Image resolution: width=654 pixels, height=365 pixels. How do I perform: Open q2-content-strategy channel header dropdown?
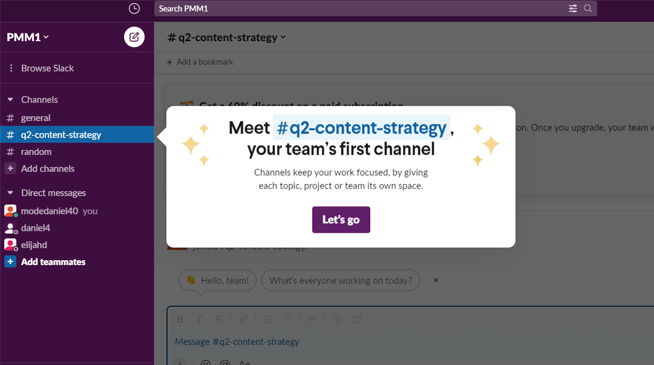pyautogui.click(x=227, y=38)
